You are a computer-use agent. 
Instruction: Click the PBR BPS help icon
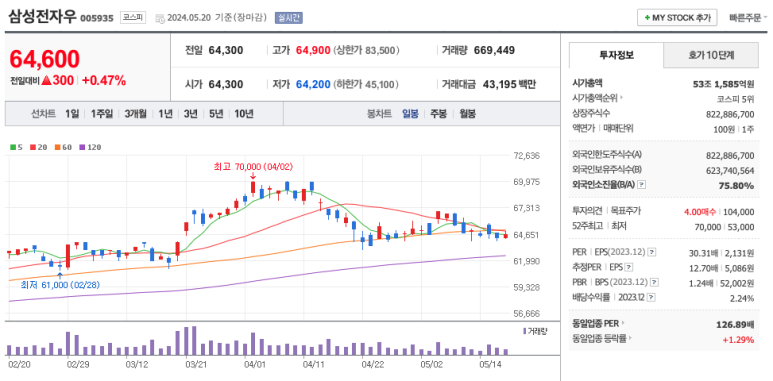point(654,282)
